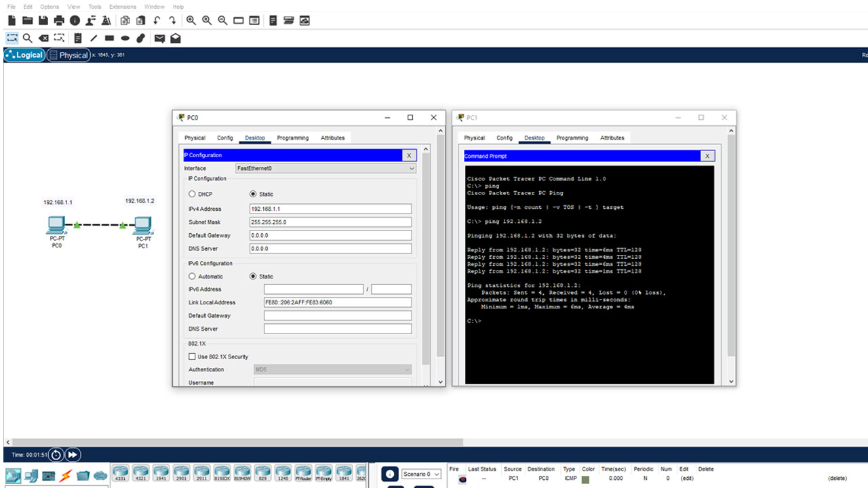Image resolution: width=868 pixels, height=488 pixels.
Task: Choose the Delete tool icon
Action: [43, 38]
